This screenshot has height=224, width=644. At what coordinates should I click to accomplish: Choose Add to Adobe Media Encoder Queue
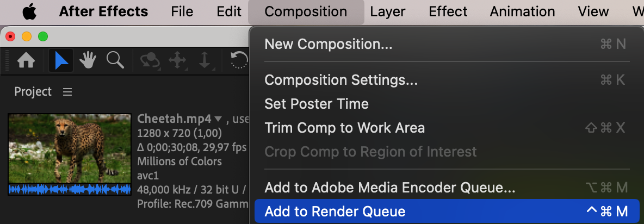click(x=389, y=188)
